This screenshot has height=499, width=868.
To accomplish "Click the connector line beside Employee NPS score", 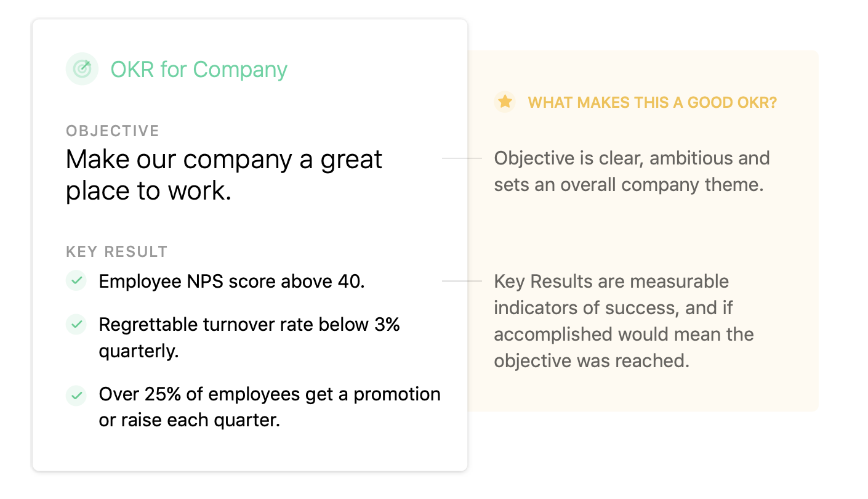I will click(462, 282).
